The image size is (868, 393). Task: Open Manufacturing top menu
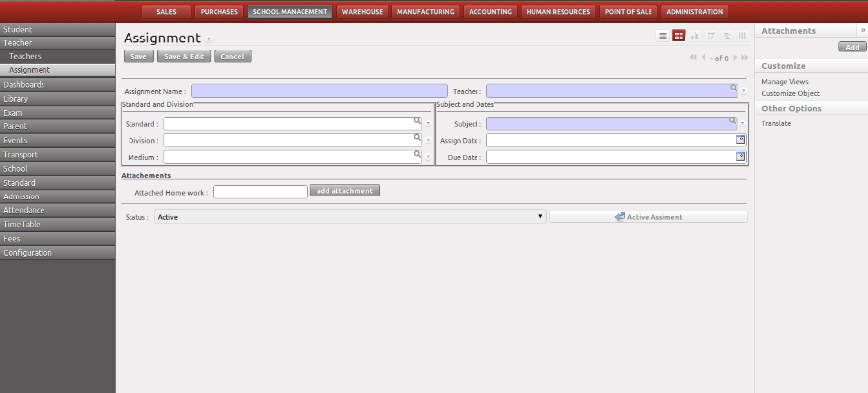(x=426, y=12)
